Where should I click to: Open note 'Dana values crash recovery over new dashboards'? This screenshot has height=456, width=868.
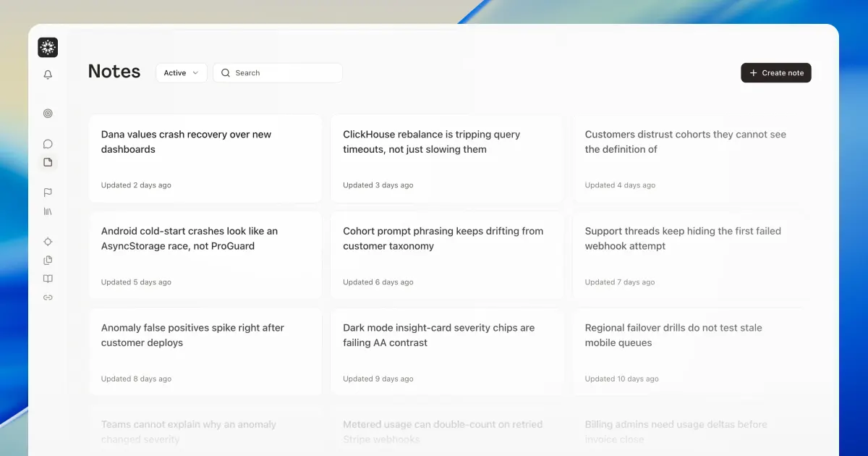(x=205, y=159)
